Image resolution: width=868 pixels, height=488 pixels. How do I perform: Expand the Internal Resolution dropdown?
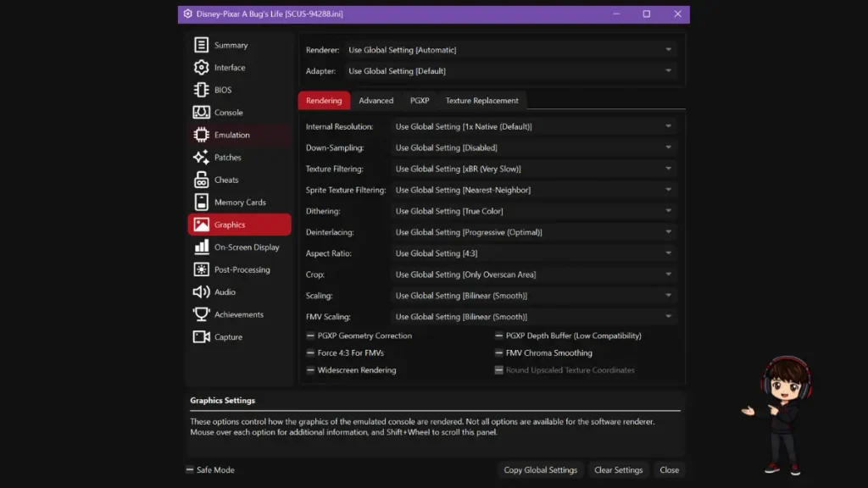point(533,127)
